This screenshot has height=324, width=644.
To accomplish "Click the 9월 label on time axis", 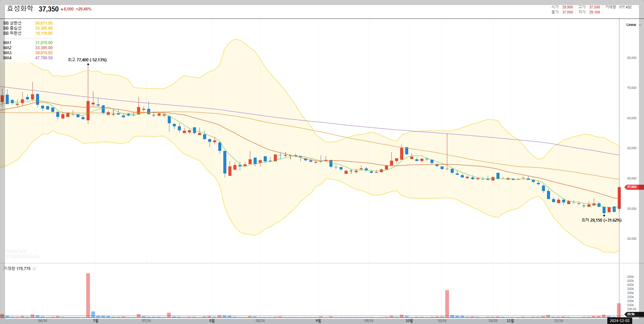I will pyautogui.click(x=318, y=321).
